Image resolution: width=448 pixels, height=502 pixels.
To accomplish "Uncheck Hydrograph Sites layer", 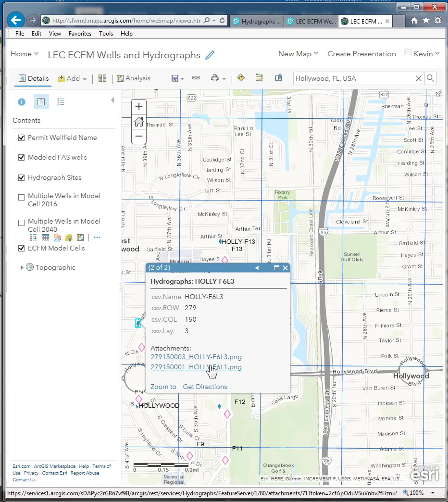I will (x=21, y=178).
